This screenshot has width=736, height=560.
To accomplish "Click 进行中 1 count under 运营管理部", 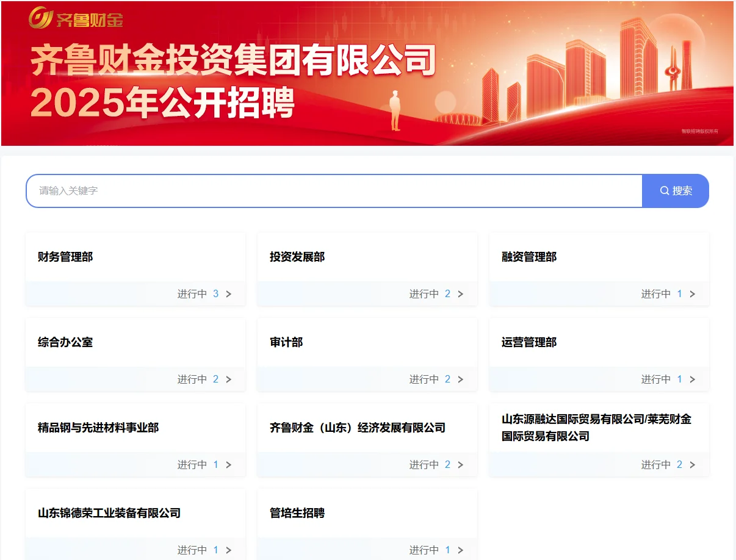I will tap(662, 379).
